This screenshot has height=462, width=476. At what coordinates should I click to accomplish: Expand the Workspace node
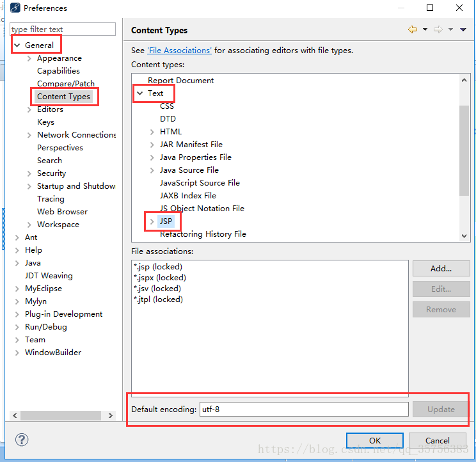tap(29, 225)
